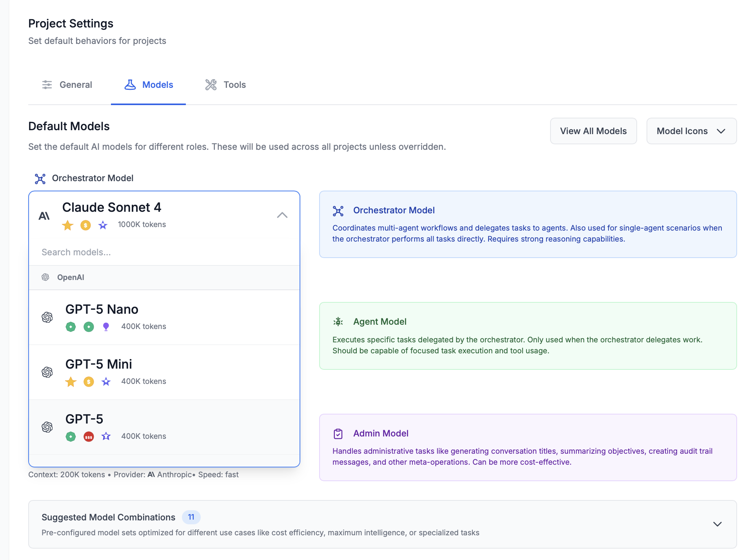Click the orchestrator icon in the blue info card

click(x=338, y=211)
